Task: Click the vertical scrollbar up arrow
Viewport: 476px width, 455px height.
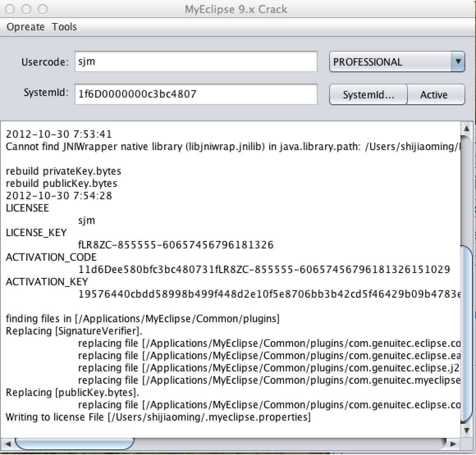Action: (x=467, y=129)
